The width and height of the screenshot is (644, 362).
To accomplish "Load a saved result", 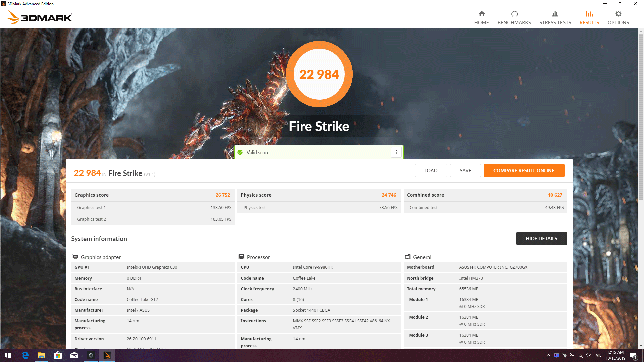I will [431, 170].
